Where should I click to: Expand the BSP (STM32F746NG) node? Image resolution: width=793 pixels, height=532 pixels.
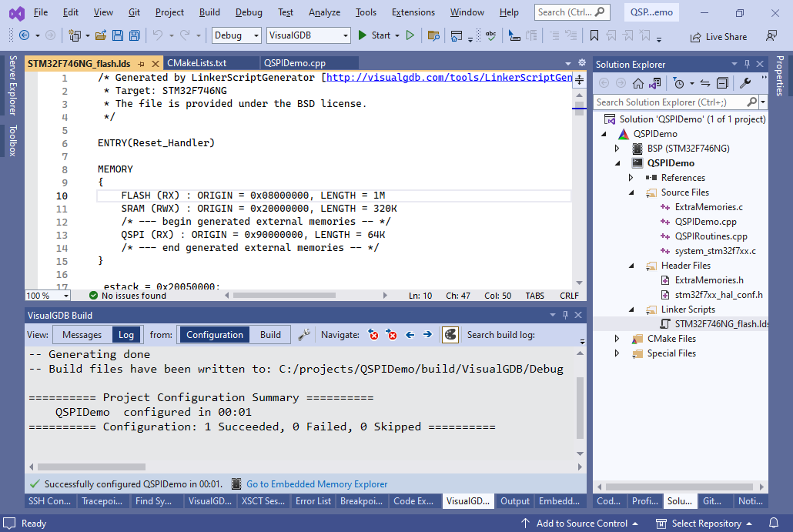click(617, 148)
